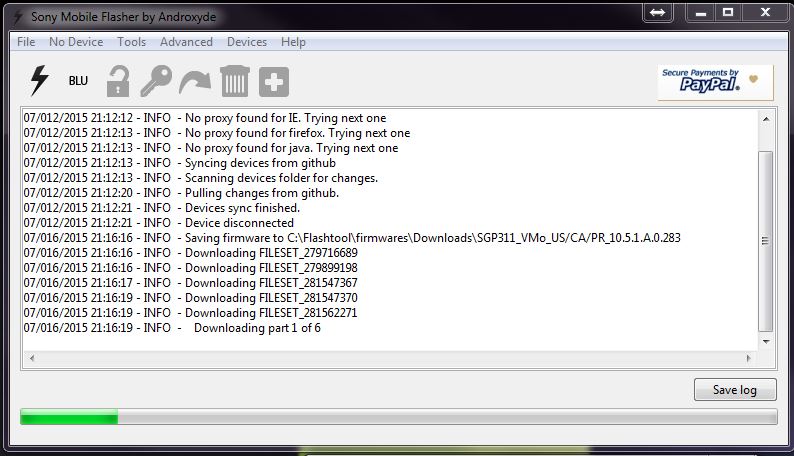Image resolution: width=794 pixels, height=456 pixels.
Task: Open the Tools menu
Action: point(132,42)
